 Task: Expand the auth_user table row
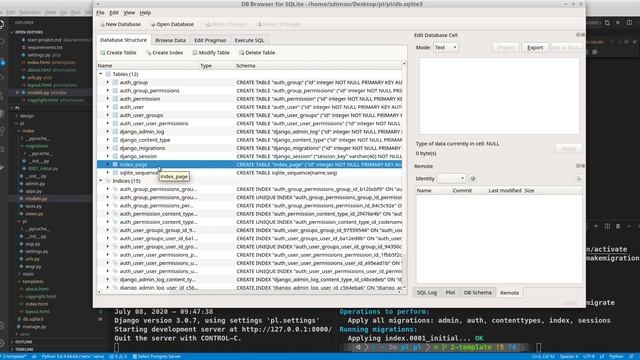(108, 107)
